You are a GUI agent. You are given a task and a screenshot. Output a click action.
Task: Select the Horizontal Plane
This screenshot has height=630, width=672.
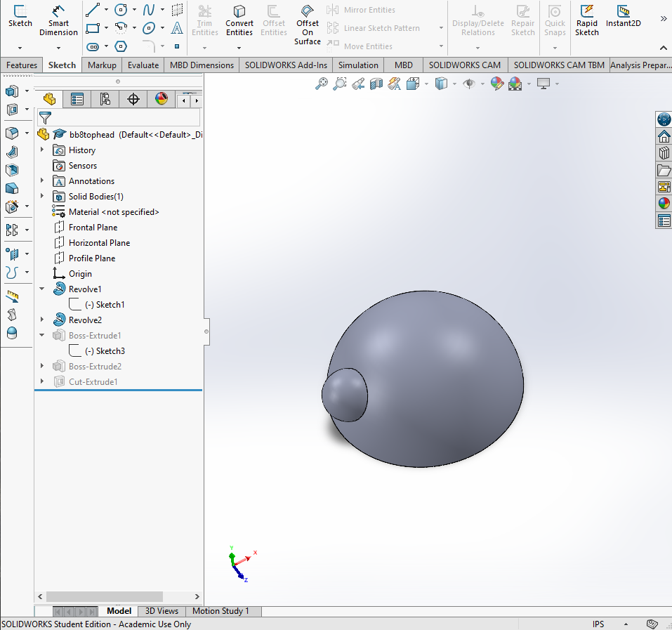pos(99,242)
